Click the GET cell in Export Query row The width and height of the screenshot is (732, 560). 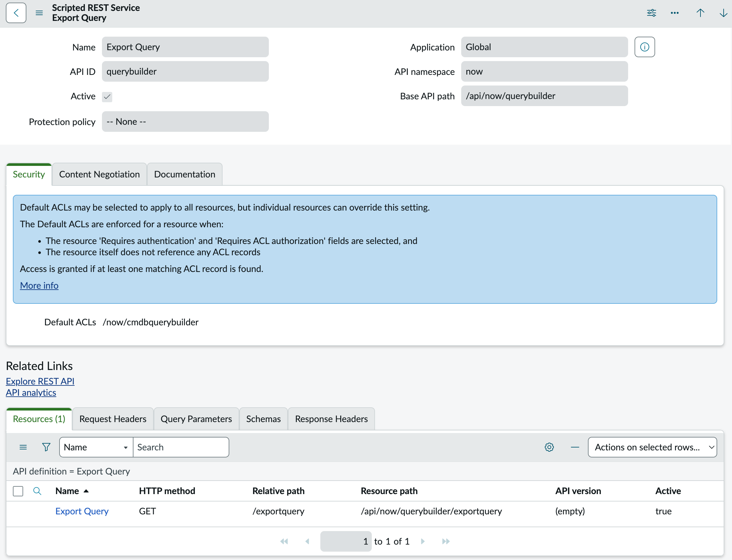[147, 511]
